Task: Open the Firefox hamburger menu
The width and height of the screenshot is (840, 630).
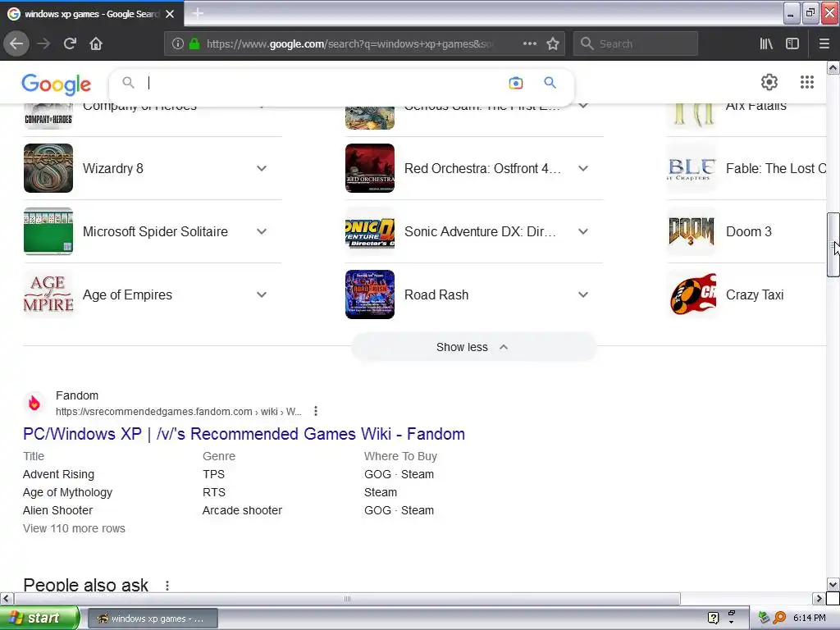Action: coord(824,43)
